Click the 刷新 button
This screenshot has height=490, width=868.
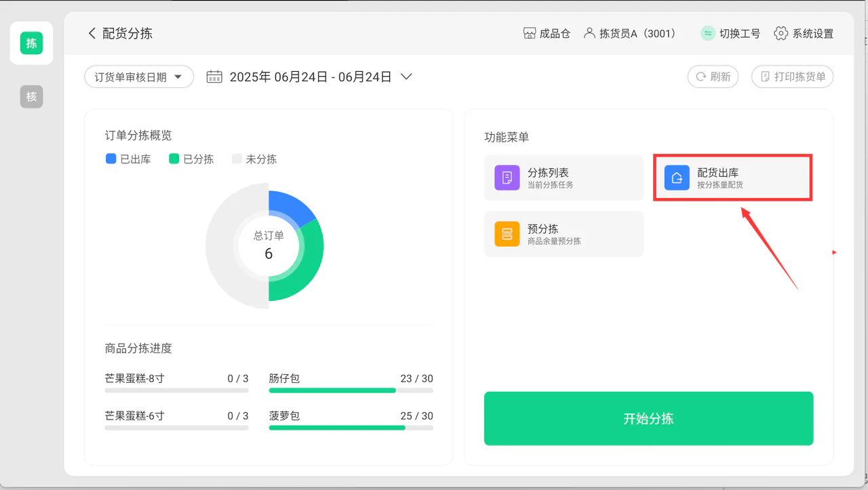(713, 77)
